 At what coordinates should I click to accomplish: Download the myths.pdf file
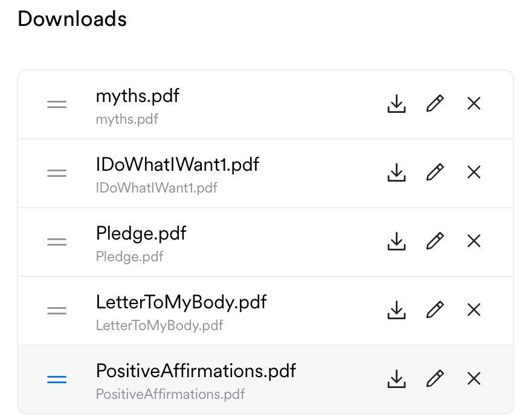click(396, 104)
